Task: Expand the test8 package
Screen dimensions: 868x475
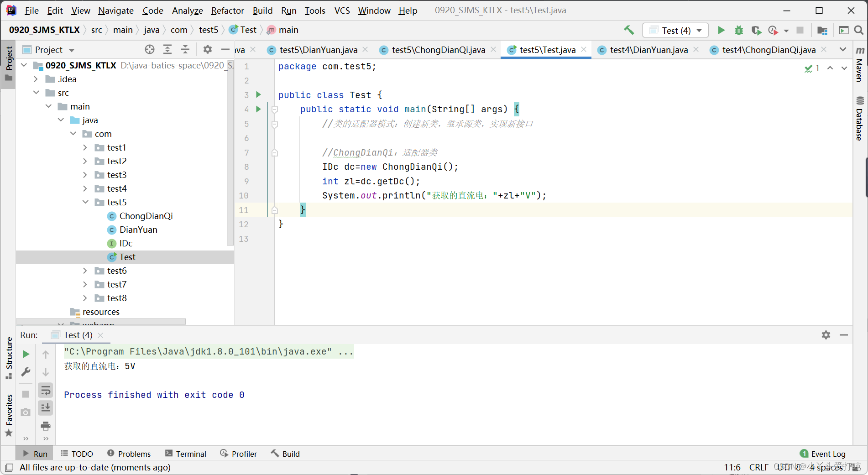Action: point(85,298)
